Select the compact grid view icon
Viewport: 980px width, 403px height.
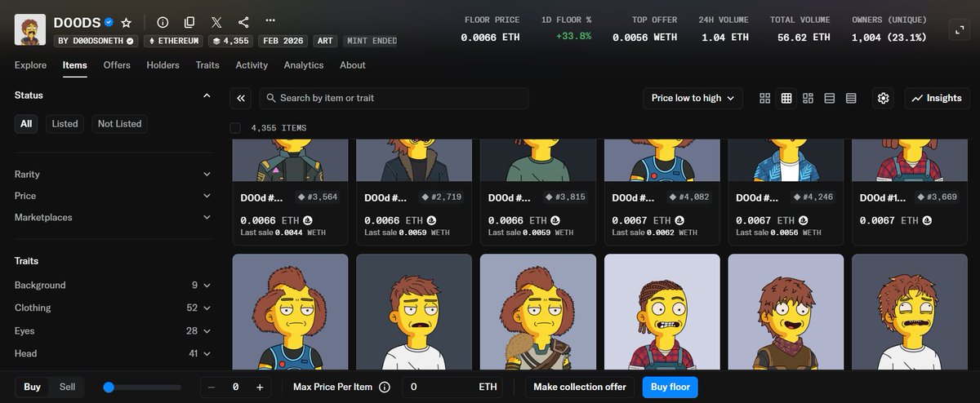pyautogui.click(x=786, y=98)
